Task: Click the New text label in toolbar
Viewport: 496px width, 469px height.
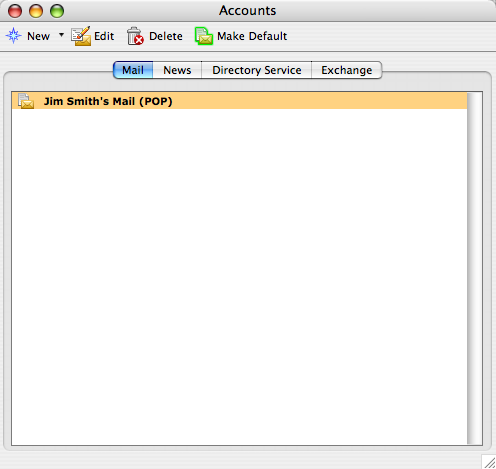Action: pyautogui.click(x=38, y=36)
